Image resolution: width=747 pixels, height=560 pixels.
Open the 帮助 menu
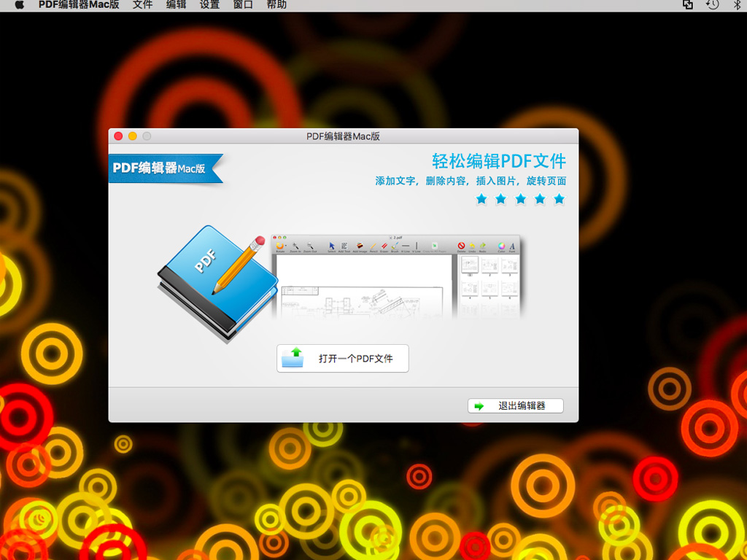pos(275,5)
